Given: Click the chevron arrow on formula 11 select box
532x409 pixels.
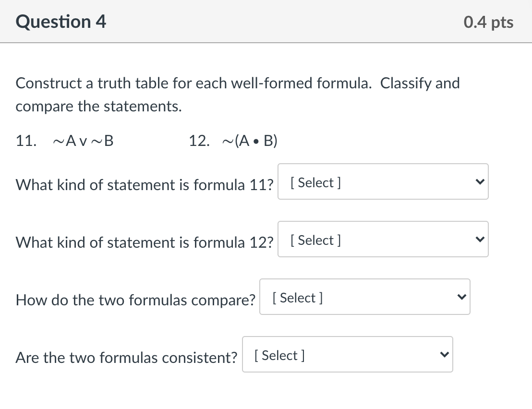Looking at the screenshot, I should (478, 182).
